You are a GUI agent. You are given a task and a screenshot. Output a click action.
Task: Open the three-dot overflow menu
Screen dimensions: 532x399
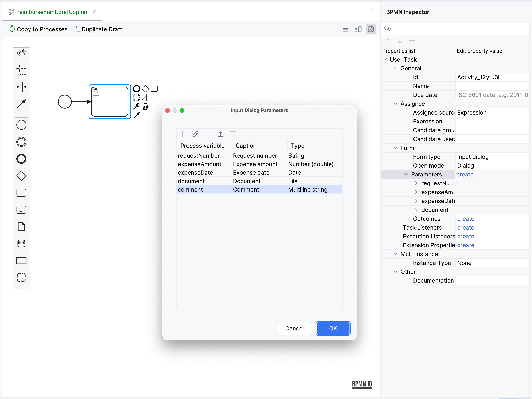click(x=371, y=12)
